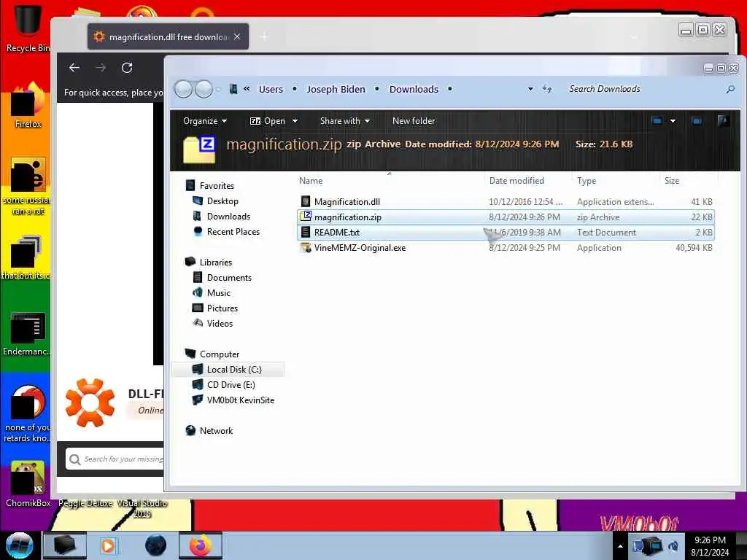Click the volume tray icon
The height and width of the screenshot is (560, 747).
point(673,546)
